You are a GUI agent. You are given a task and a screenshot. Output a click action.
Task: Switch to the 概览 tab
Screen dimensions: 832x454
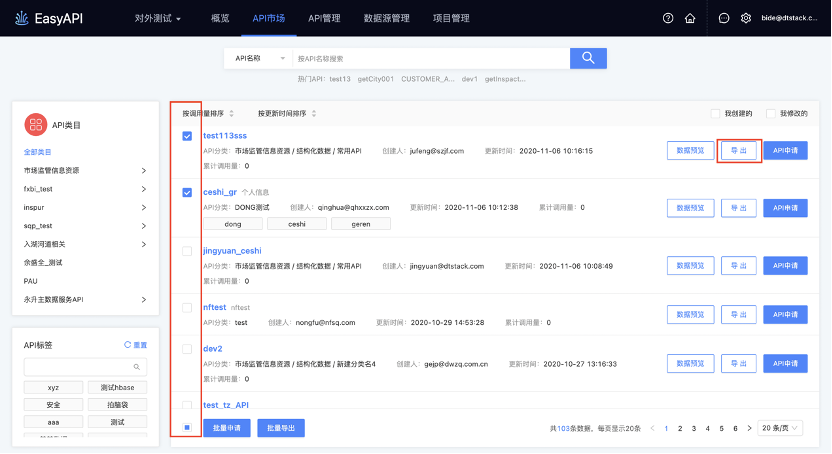220,19
